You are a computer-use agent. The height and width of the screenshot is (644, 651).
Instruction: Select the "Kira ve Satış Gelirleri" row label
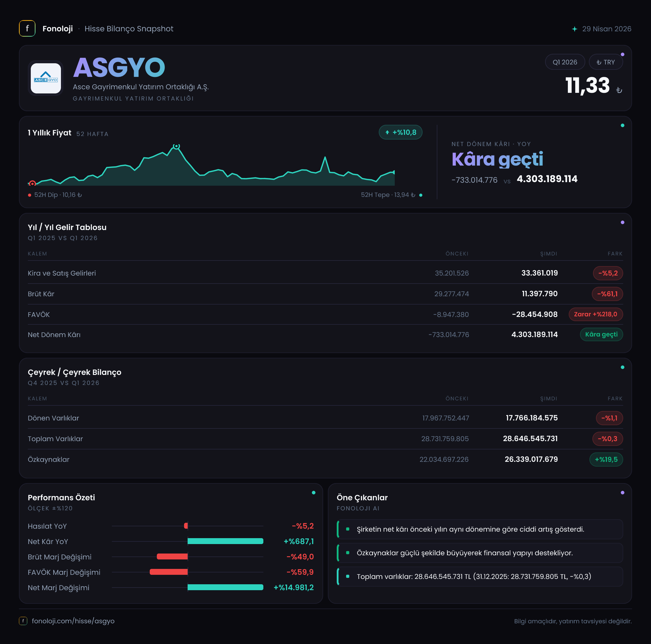coord(62,273)
